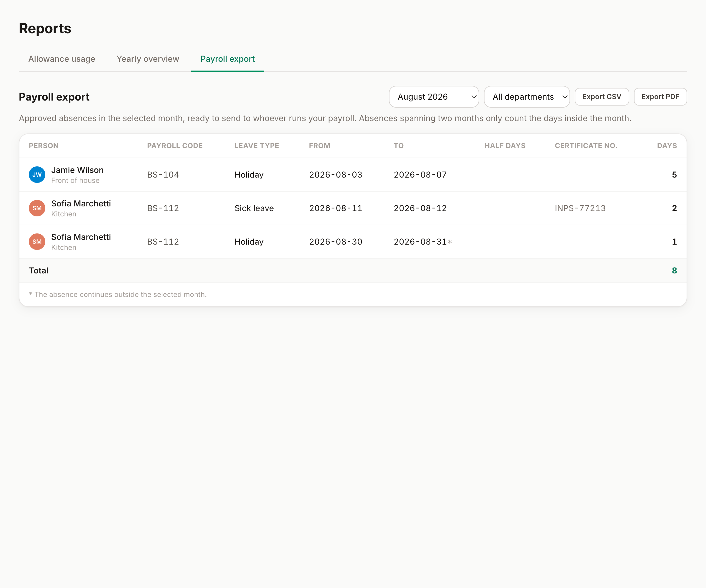Click the CERTIFICATE NO. column header
The height and width of the screenshot is (588, 706).
coord(586,146)
